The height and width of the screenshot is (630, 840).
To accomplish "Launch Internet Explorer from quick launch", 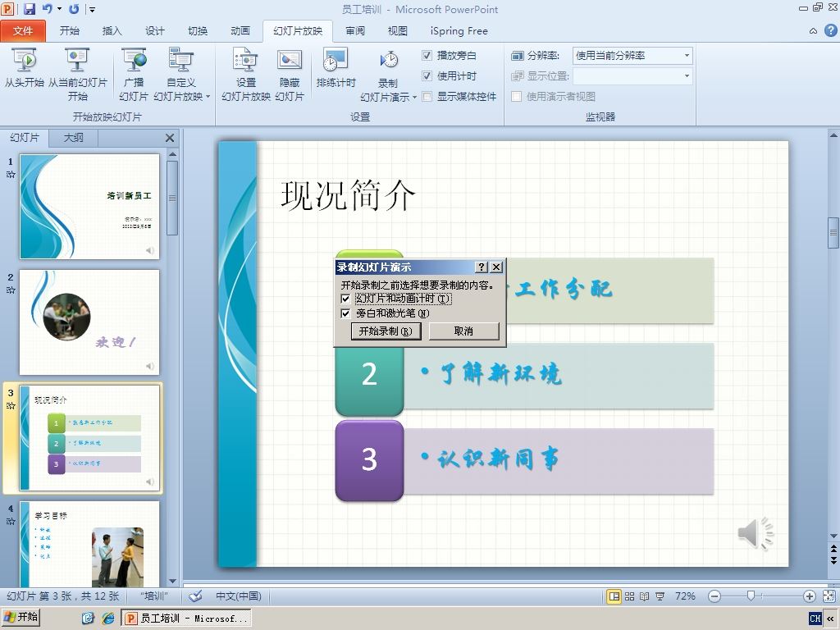I will pyautogui.click(x=108, y=619).
